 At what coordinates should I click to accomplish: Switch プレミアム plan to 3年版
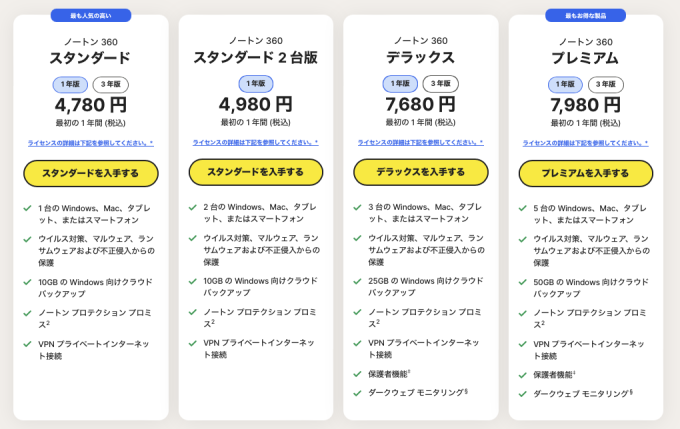click(x=605, y=85)
